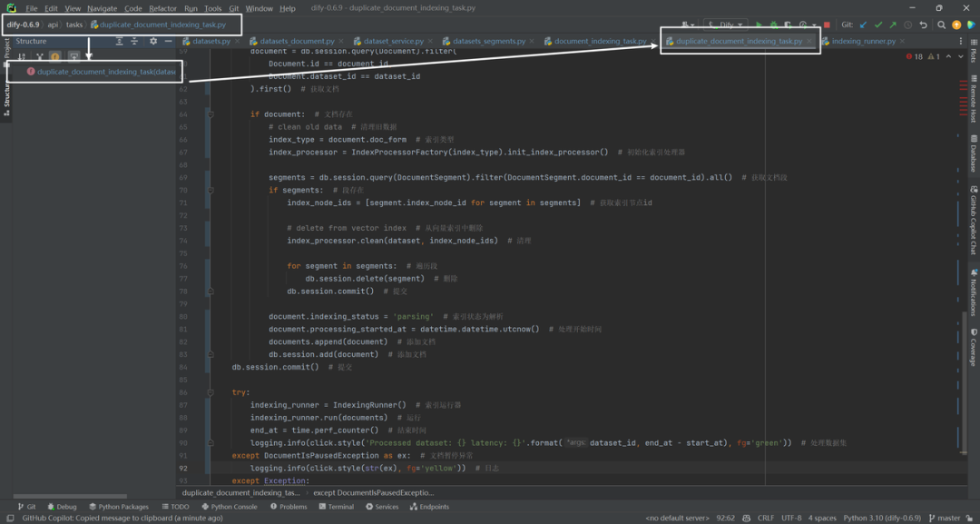This screenshot has width=980, height=524.
Task: Start debugging with the bug icon
Action: pyautogui.click(x=774, y=25)
